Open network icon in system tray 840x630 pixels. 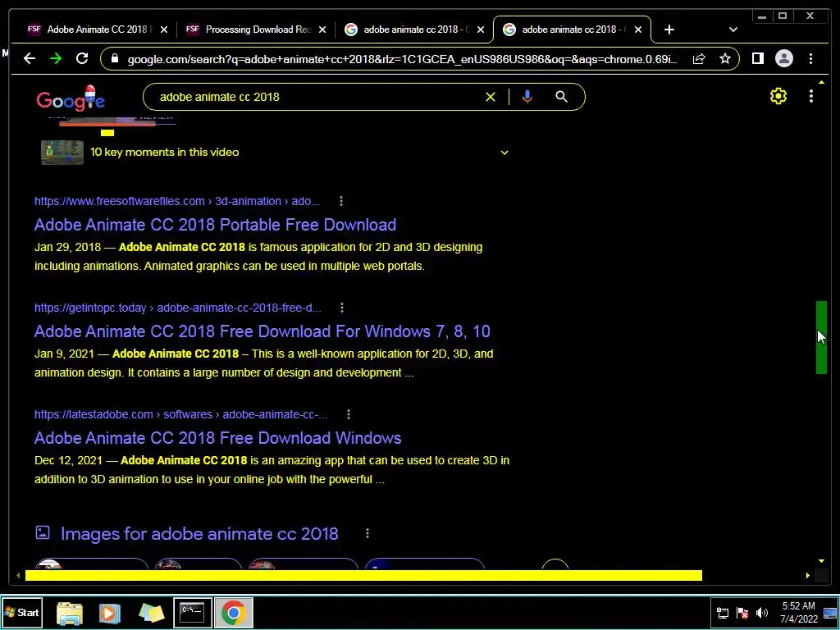tap(722, 613)
